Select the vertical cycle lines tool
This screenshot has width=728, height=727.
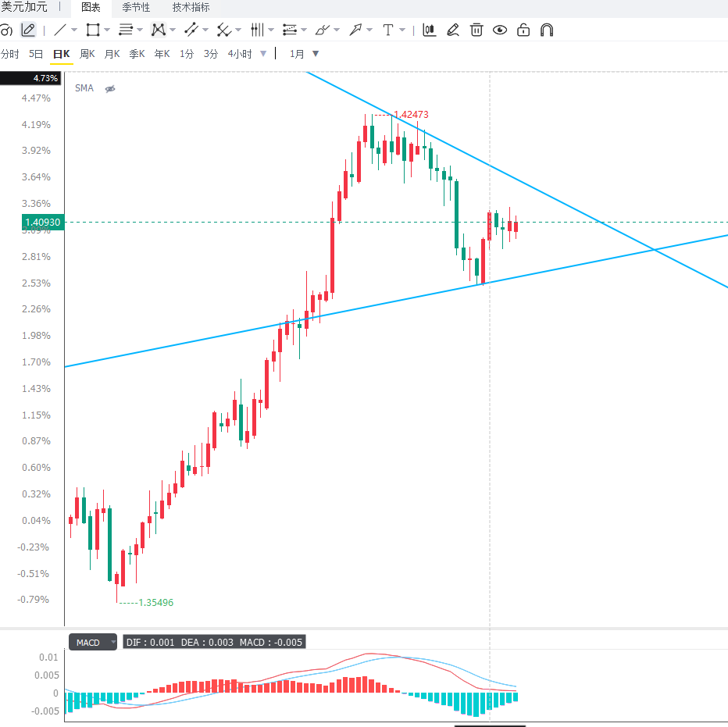(257, 30)
